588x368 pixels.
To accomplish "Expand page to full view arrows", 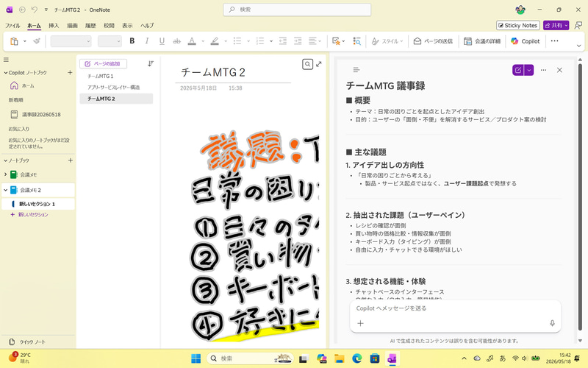I will 319,64.
